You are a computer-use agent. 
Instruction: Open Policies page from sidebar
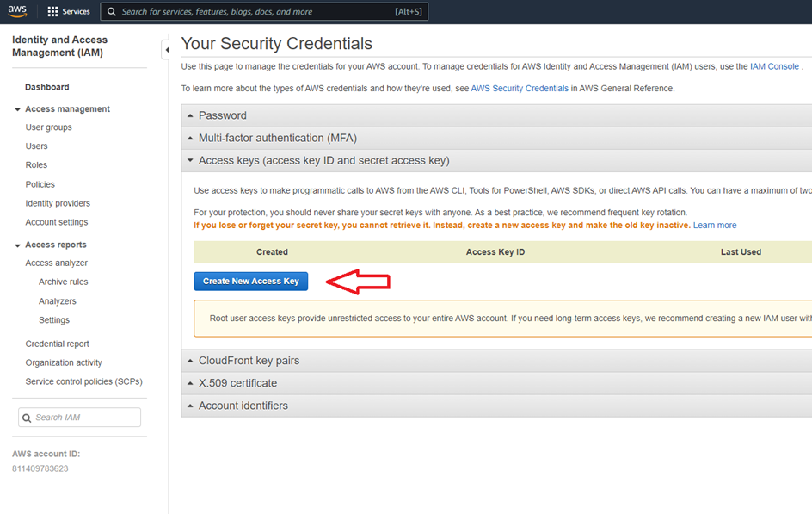tap(40, 184)
